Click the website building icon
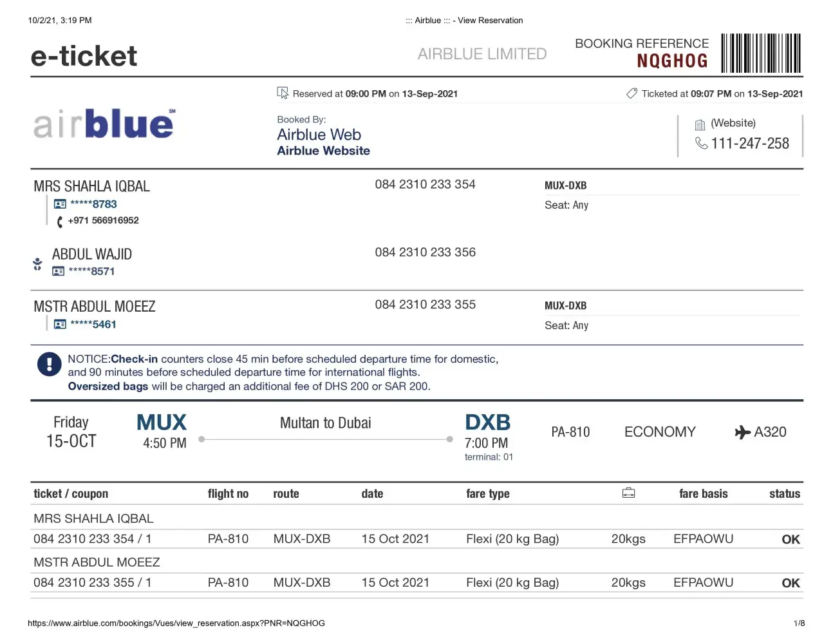The height and width of the screenshot is (644, 833). 700,124
